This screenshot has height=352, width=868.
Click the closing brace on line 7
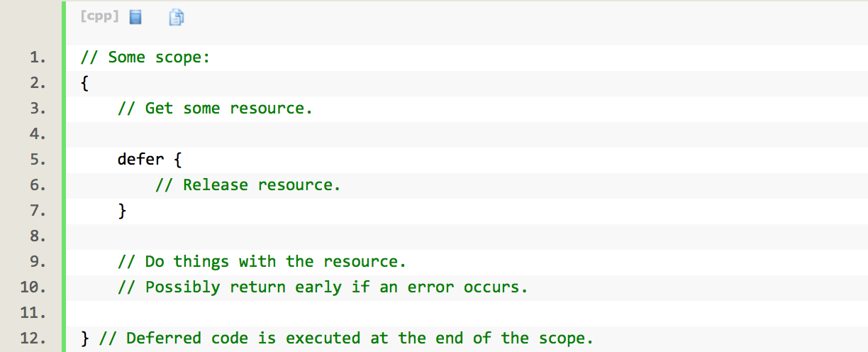(122, 211)
